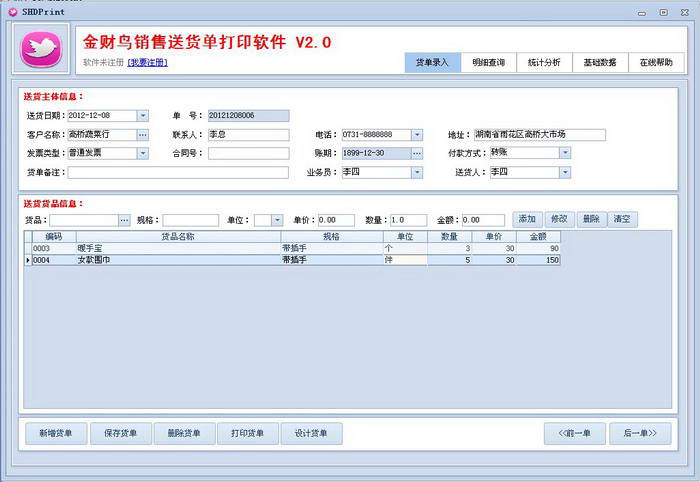Click the 合同号 input field
The width and height of the screenshot is (700, 482).
pyautogui.click(x=249, y=154)
